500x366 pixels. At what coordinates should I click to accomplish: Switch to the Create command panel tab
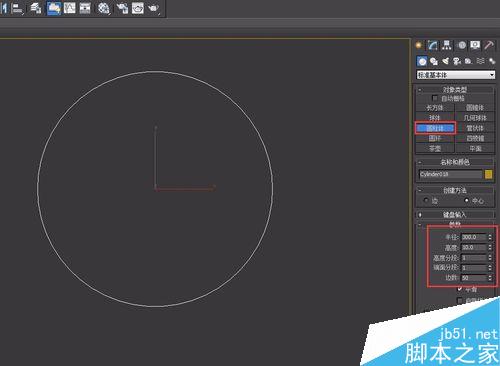coord(419,45)
